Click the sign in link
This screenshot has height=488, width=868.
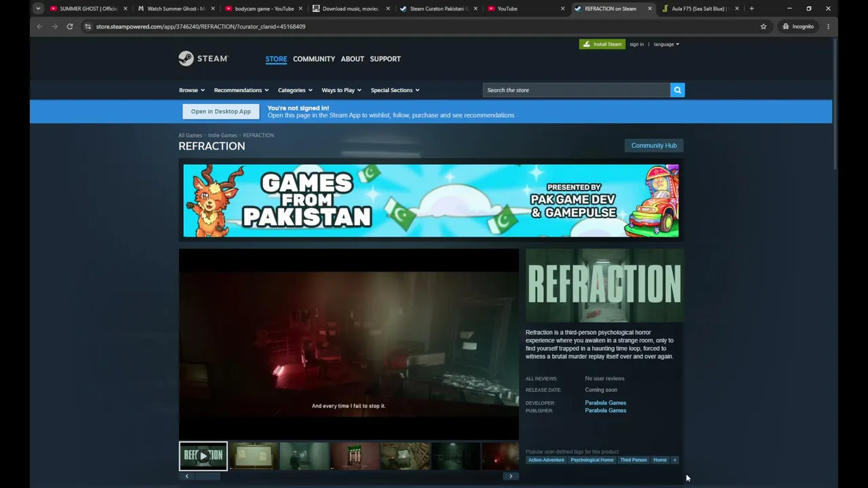pyautogui.click(x=637, y=44)
